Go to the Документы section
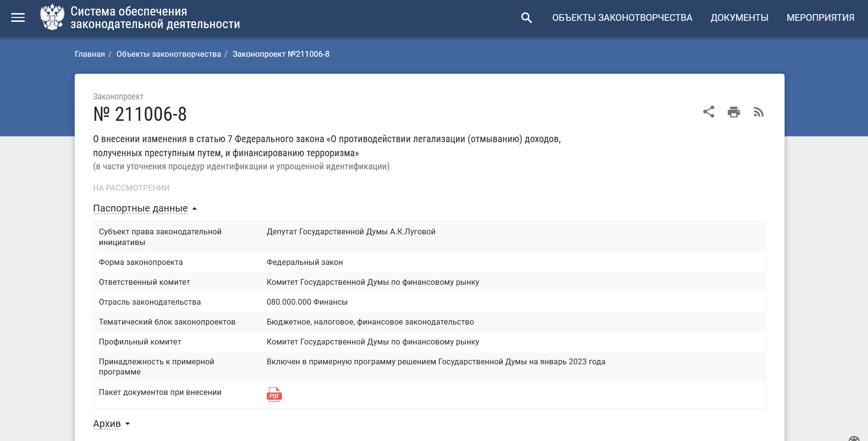 click(x=739, y=18)
